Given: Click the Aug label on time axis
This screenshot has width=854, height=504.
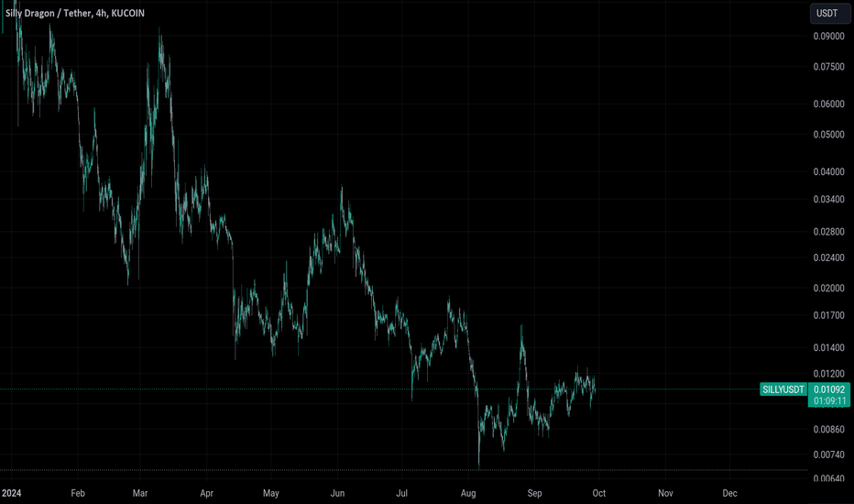Looking at the screenshot, I should [x=468, y=493].
